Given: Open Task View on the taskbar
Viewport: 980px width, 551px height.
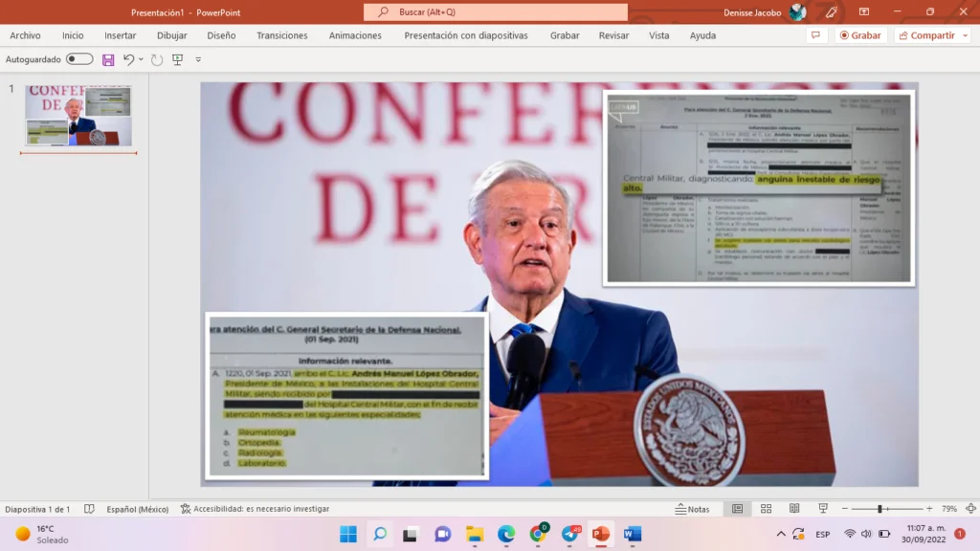Looking at the screenshot, I should [410, 534].
